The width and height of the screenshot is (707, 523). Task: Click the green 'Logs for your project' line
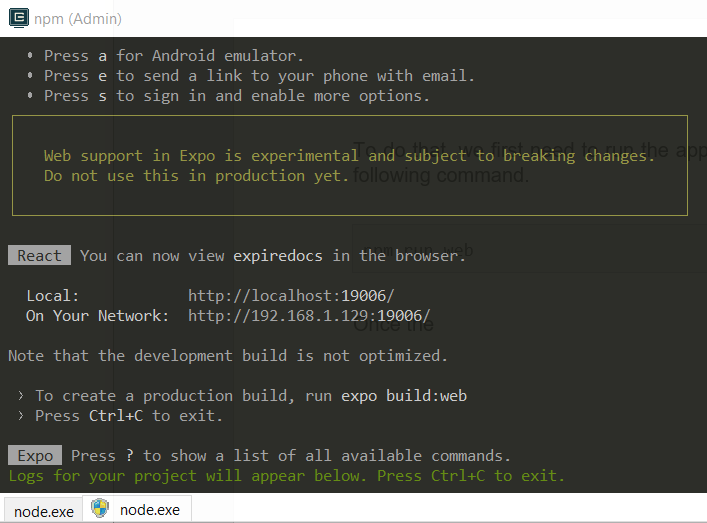tap(287, 476)
